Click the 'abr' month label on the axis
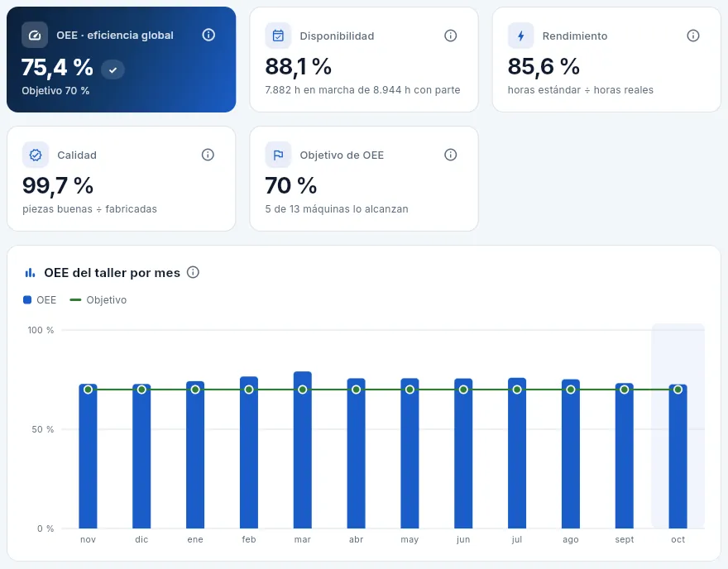The image size is (728, 569). pos(356,539)
